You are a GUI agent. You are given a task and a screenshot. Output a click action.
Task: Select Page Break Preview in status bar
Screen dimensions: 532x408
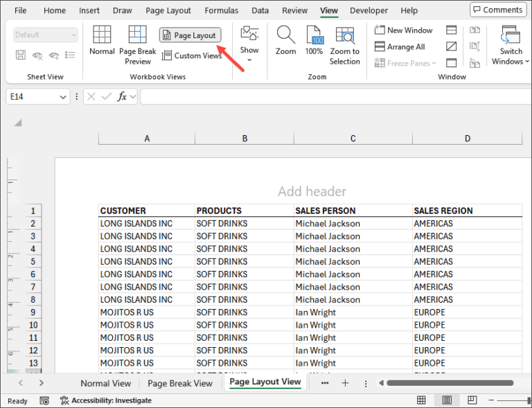tap(472, 401)
